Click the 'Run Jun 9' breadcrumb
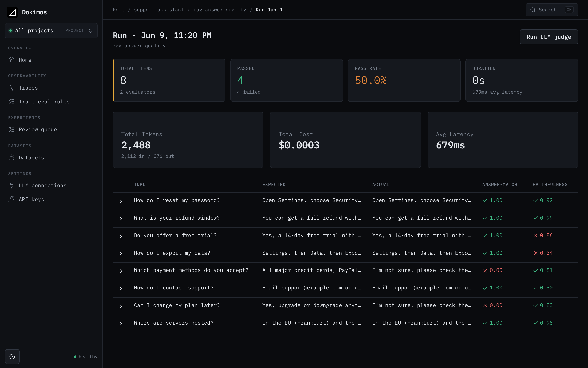 pos(269,10)
